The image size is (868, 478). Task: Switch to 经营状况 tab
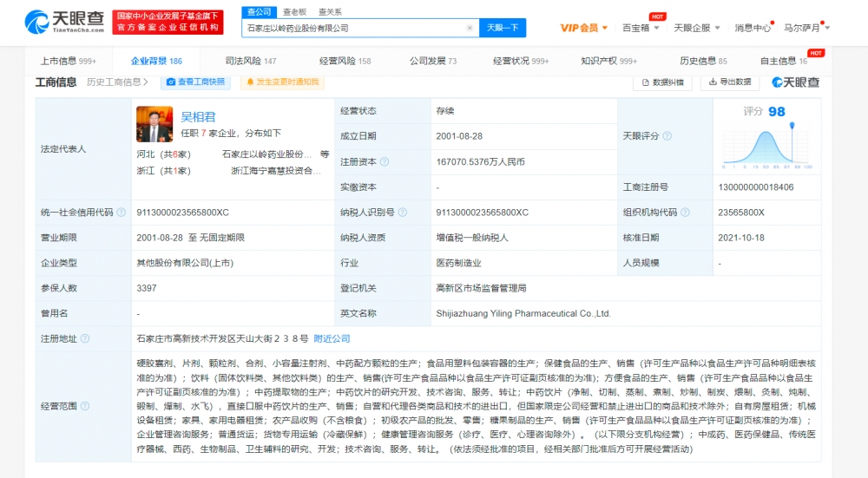pos(520,61)
